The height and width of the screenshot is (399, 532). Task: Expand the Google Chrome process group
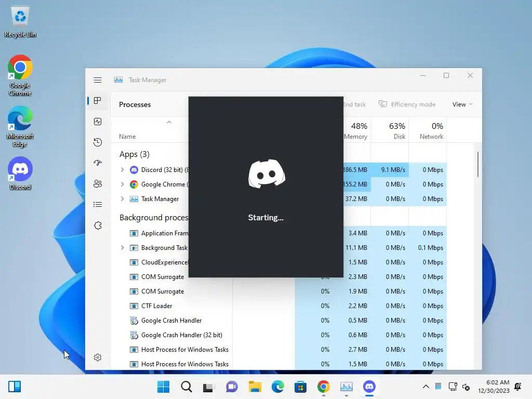click(123, 184)
